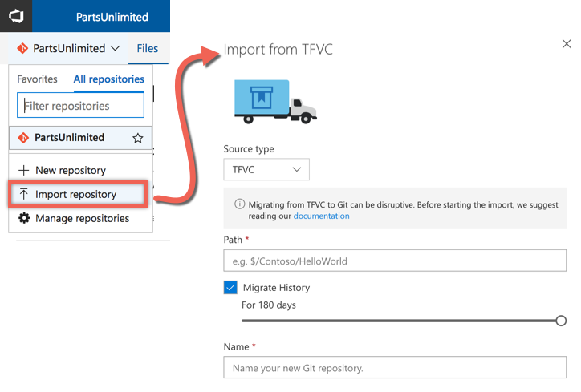The image size is (581, 392).
Task: Select the All repositories tab
Action: (x=108, y=79)
